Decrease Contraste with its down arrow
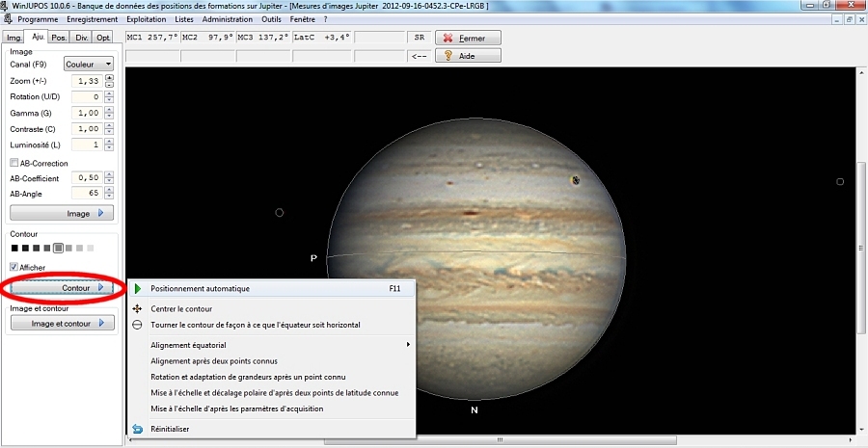This screenshot has width=868, height=448. coord(109,132)
